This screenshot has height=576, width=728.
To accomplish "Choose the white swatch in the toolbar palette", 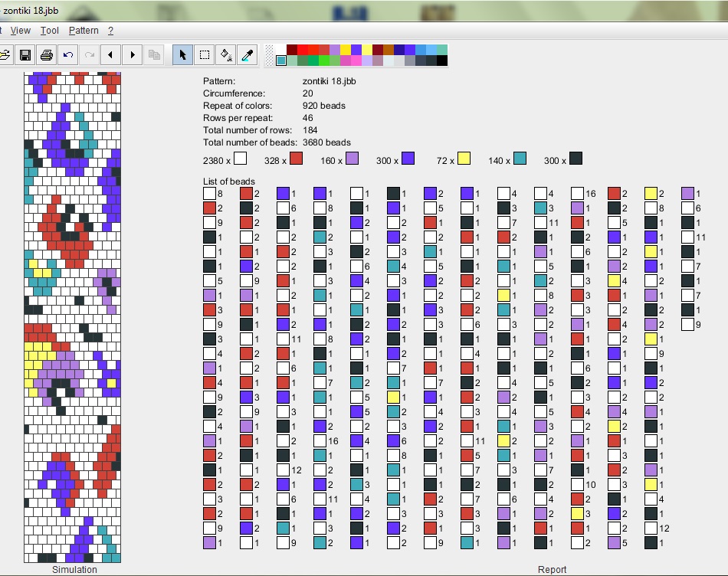I will 281,50.
